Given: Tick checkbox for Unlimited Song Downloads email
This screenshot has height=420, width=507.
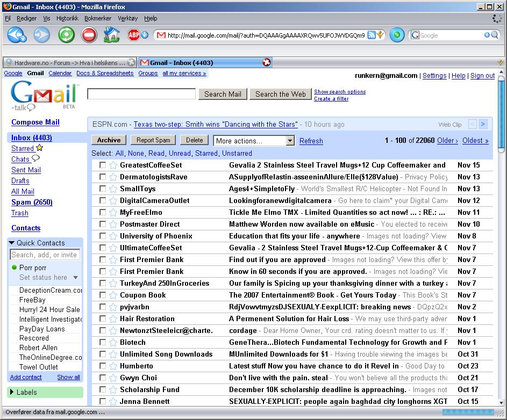Looking at the screenshot, I should coord(103,354).
